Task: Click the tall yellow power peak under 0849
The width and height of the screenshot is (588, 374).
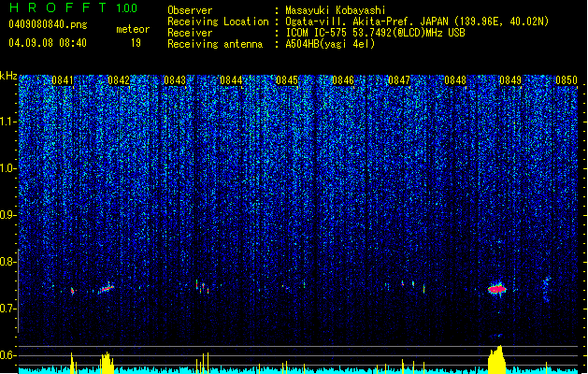Action: pyautogui.click(x=497, y=360)
